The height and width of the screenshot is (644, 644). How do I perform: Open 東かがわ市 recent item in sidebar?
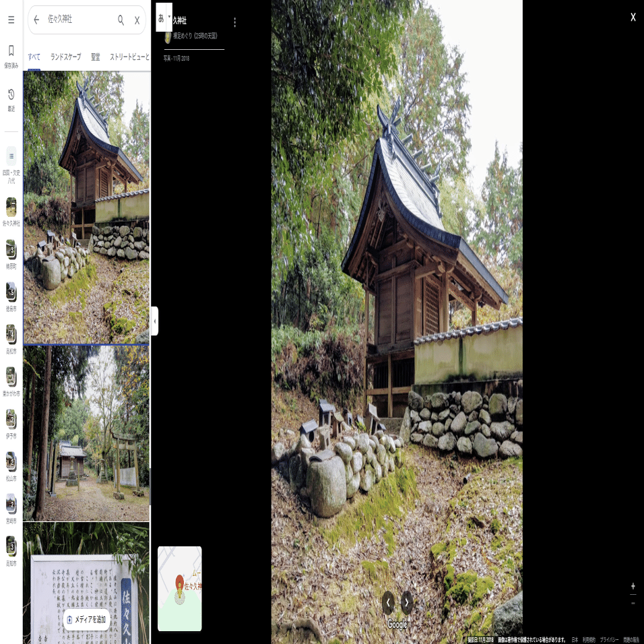click(x=11, y=381)
